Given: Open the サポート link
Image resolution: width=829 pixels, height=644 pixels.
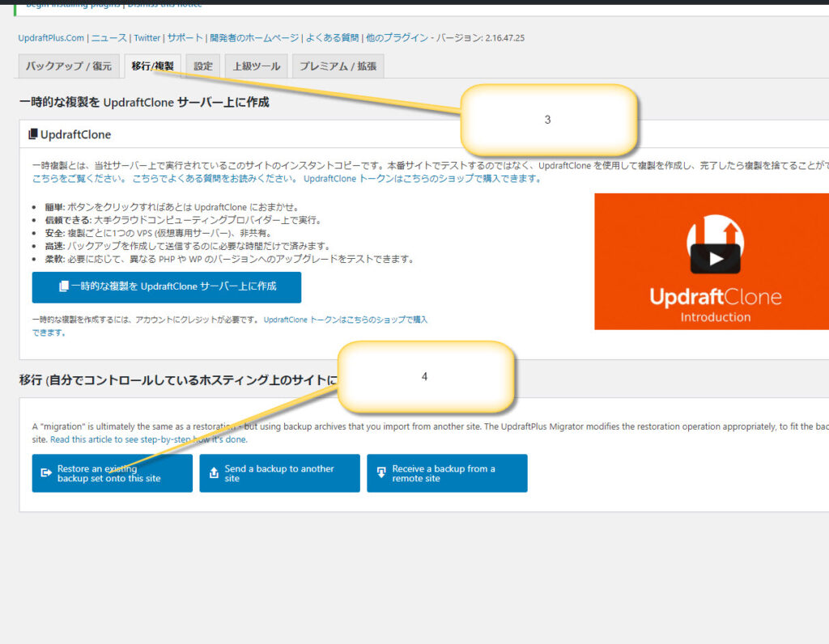Looking at the screenshot, I should coord(185,38).
